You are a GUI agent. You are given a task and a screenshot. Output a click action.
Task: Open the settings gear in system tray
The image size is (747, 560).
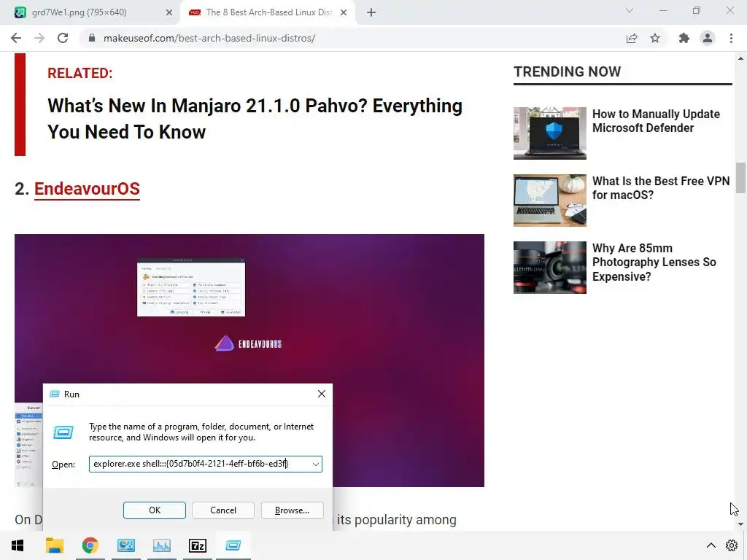pyautogui.click(x=732, y=545)
